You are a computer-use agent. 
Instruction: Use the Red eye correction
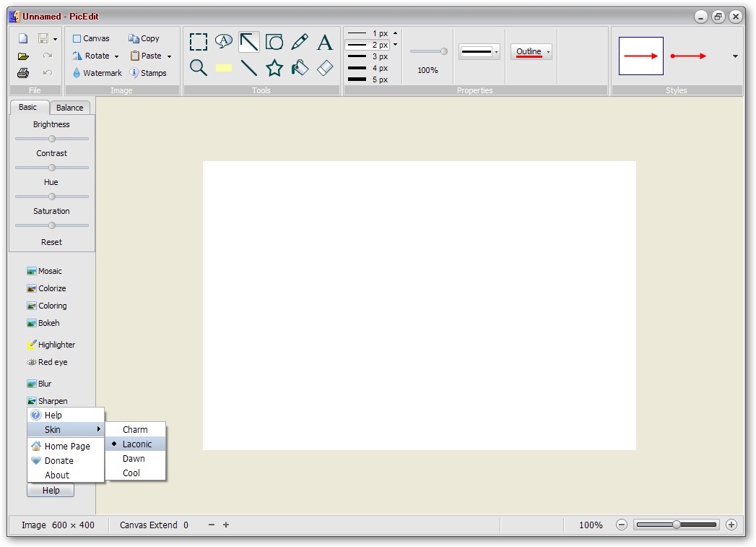point(47,362)
